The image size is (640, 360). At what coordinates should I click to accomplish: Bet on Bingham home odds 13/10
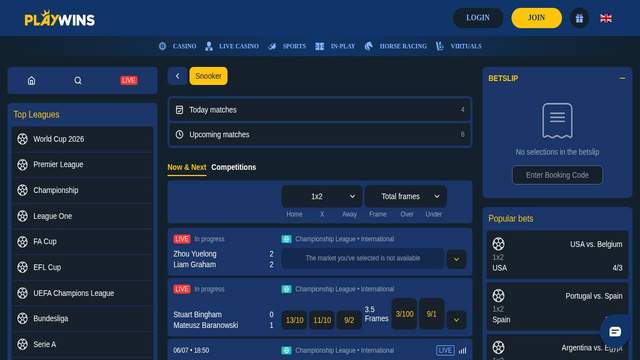tap(294, 320)
